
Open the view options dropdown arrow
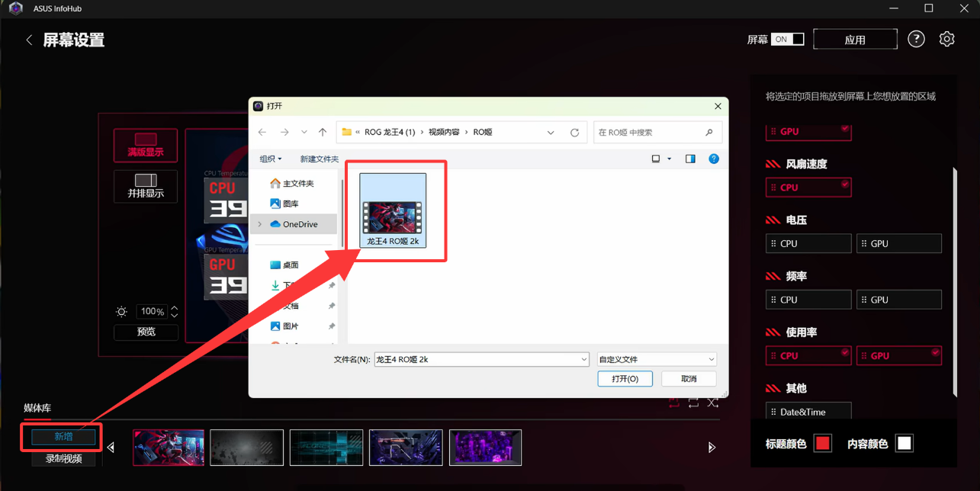point(670,159)
